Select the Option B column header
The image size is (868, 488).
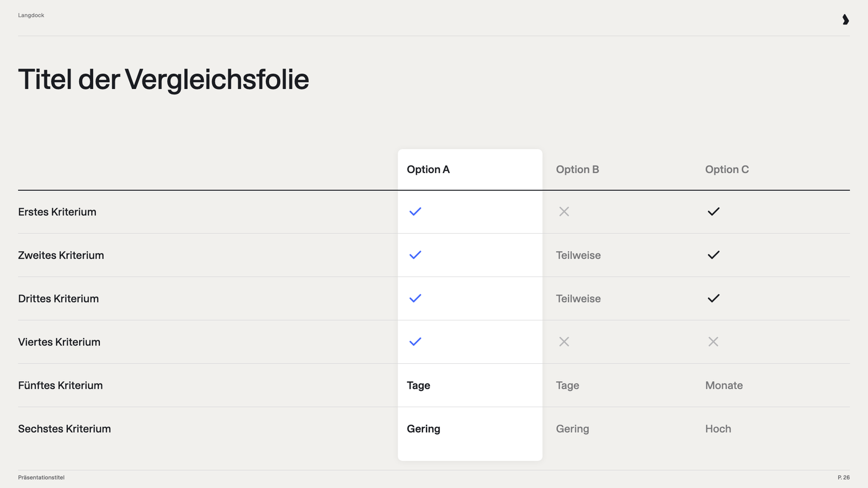[x=577, y=170]
